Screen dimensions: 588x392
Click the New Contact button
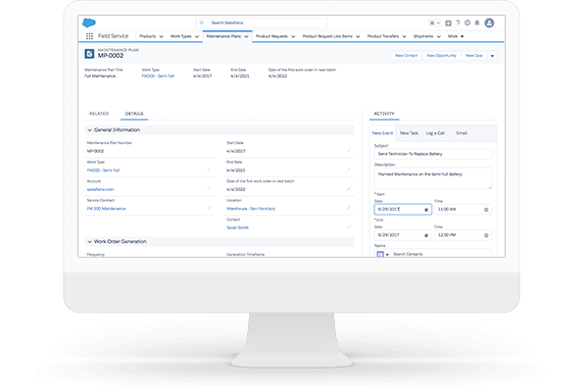pyautogui.click(x=406, y=56)
